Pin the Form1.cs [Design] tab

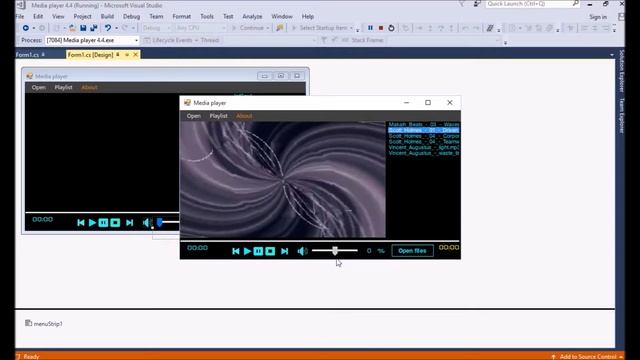(x=118, y=55)
